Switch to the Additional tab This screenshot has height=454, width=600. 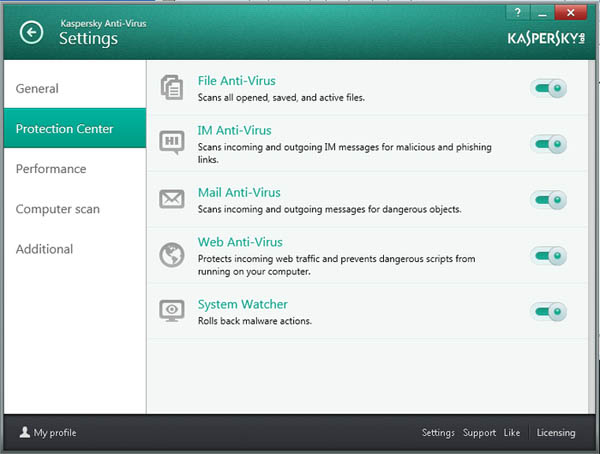pyautogui.click(x=75, y=249)
